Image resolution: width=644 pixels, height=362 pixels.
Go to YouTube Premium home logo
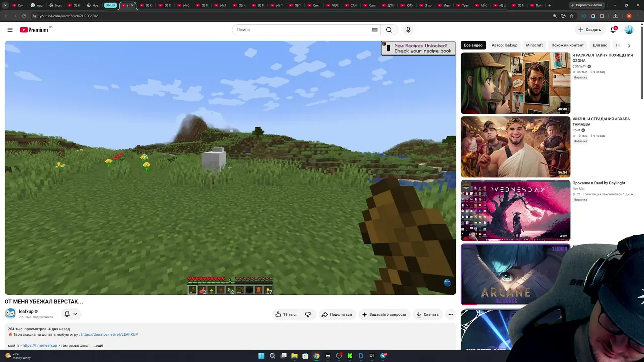(x=34, y=30)
